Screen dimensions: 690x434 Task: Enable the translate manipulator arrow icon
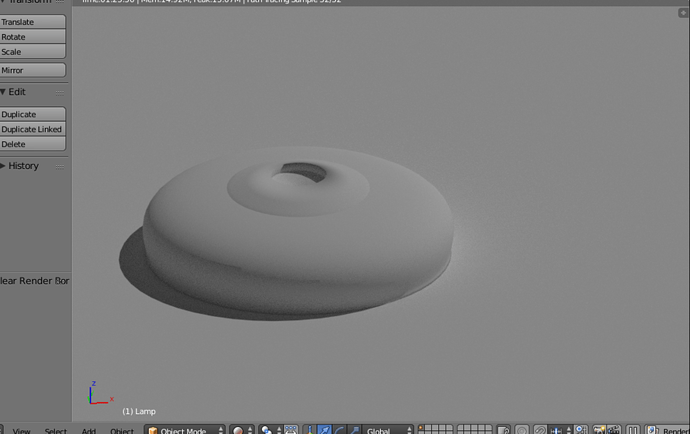(x=324, y=430)
